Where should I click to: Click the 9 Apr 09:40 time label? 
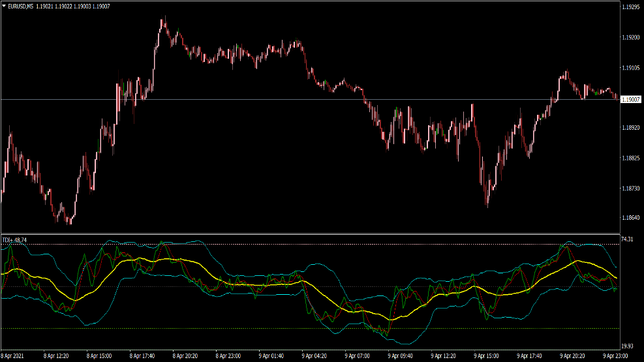pyautogui.click(x=401, y=356)
